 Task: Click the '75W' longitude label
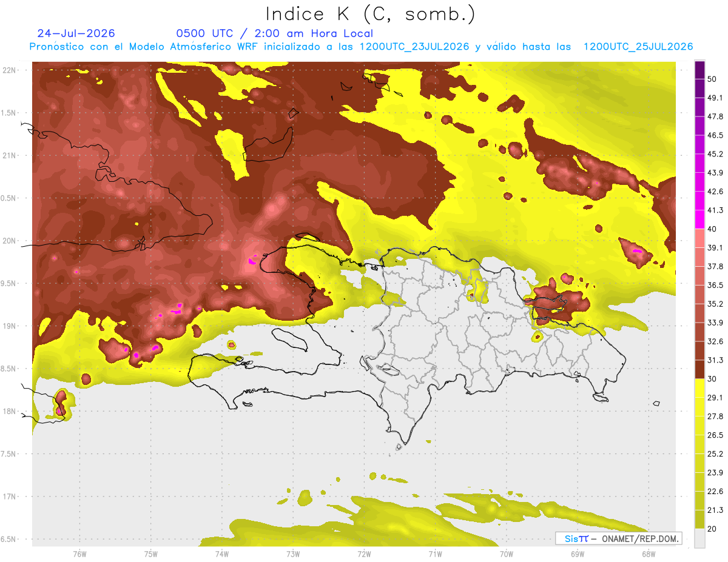(151, 554)
